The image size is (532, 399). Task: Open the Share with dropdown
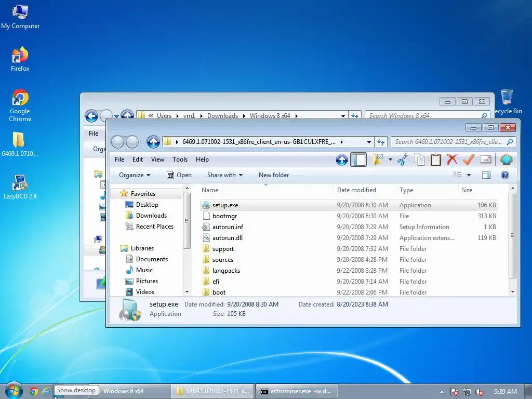coord(224,175)
